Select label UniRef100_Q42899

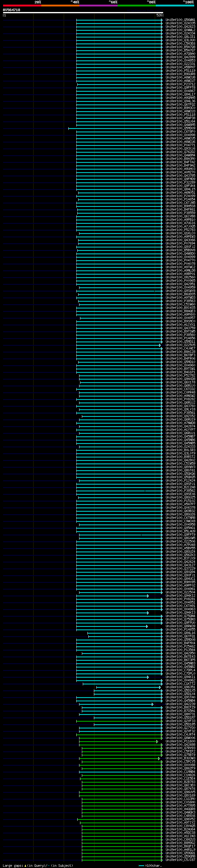(x=180, y=57)
